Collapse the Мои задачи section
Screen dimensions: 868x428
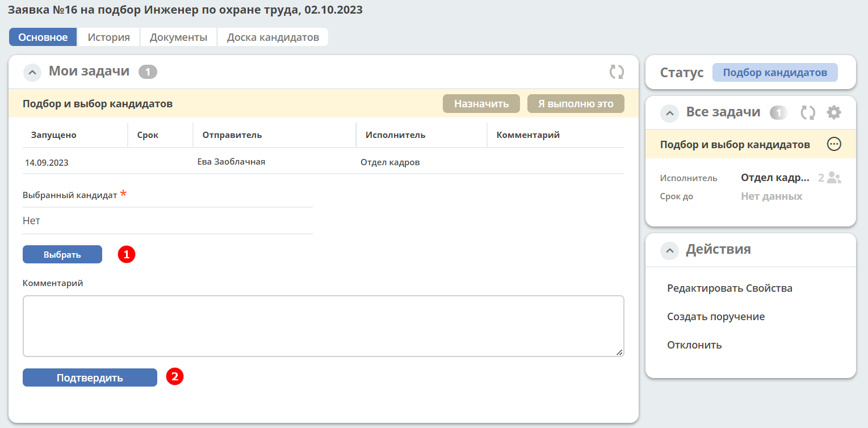coord(32,73)
